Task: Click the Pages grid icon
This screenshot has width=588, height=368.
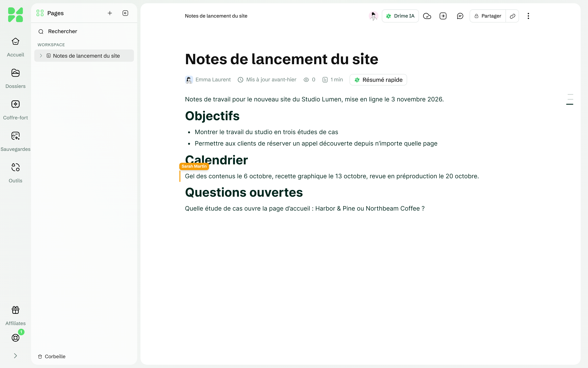Action: (40, 13)
